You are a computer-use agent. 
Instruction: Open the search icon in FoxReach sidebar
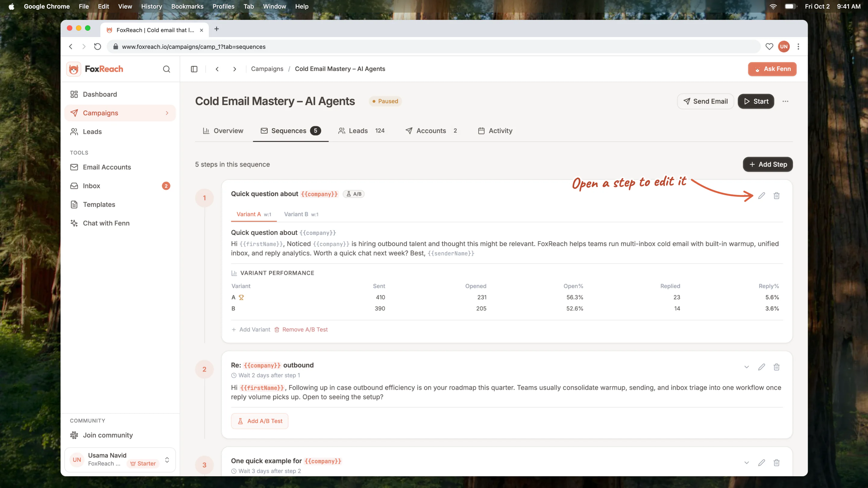click(x=166, y=69)
